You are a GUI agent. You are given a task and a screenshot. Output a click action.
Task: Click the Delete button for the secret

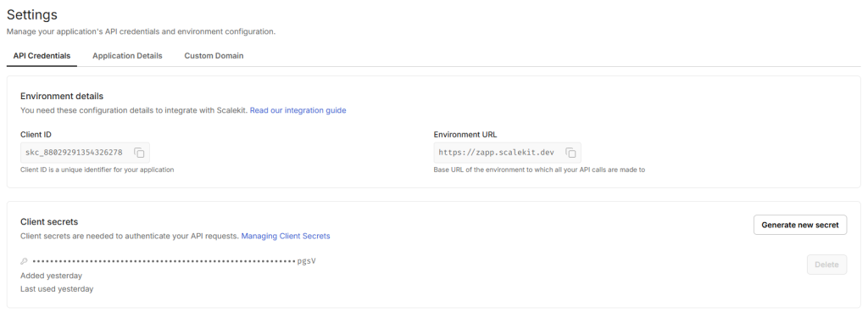point(826,265)
